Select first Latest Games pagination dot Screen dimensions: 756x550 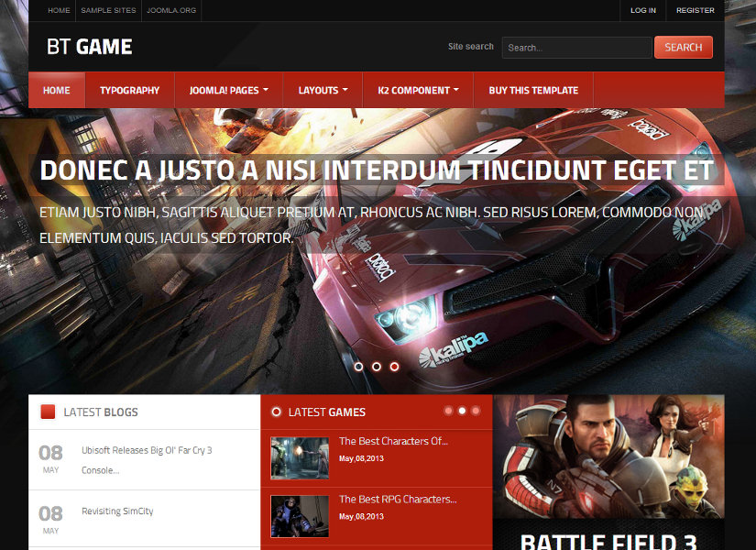(x=448, y=411)
